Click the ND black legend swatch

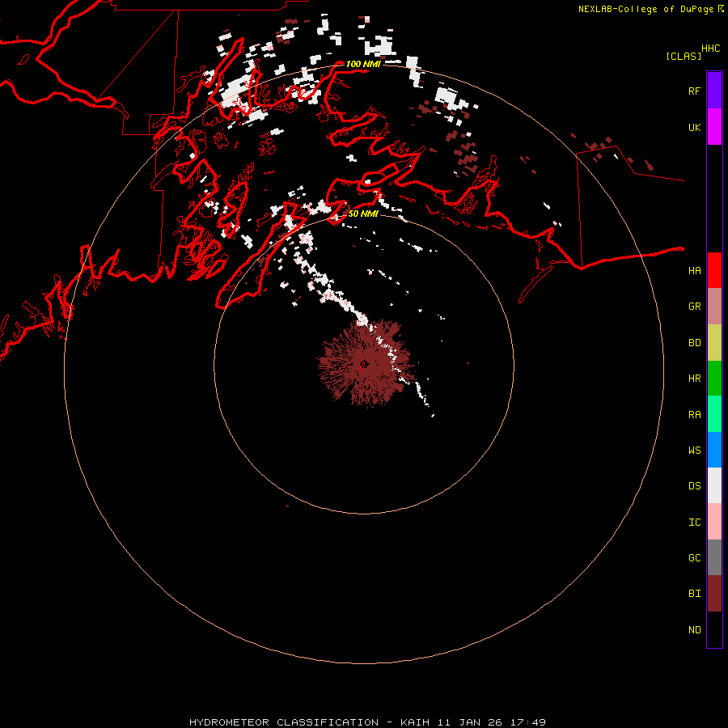click(714, 629)
